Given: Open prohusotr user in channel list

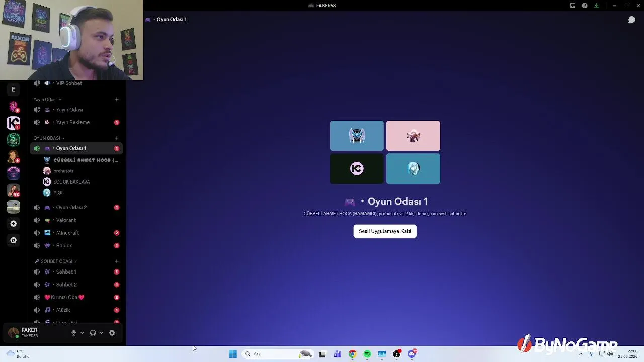Looking at the screenshot, I should (82, 171).
